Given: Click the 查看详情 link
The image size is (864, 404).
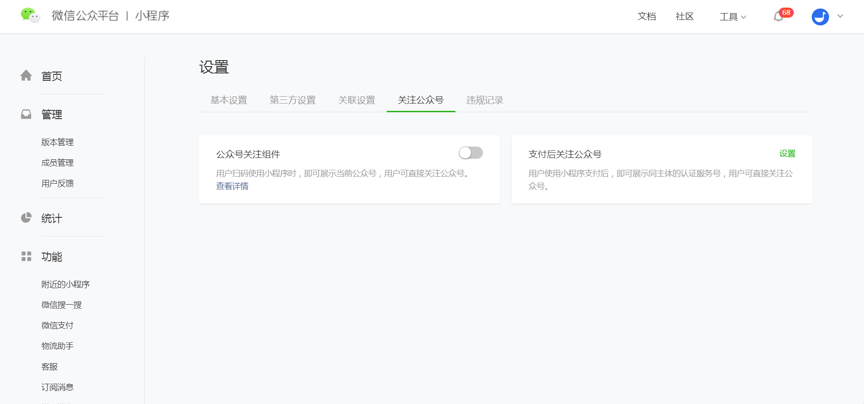Looking at the screenshot, I should 232,186.
